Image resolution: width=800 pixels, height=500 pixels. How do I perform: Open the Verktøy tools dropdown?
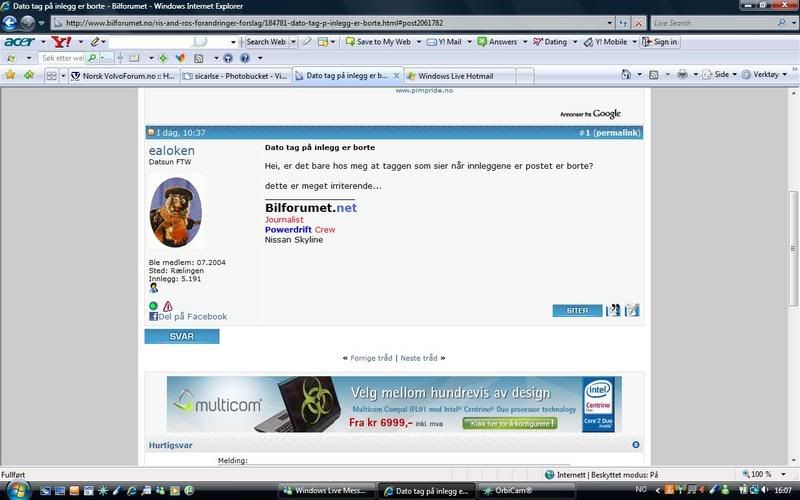tap(768, 75)
